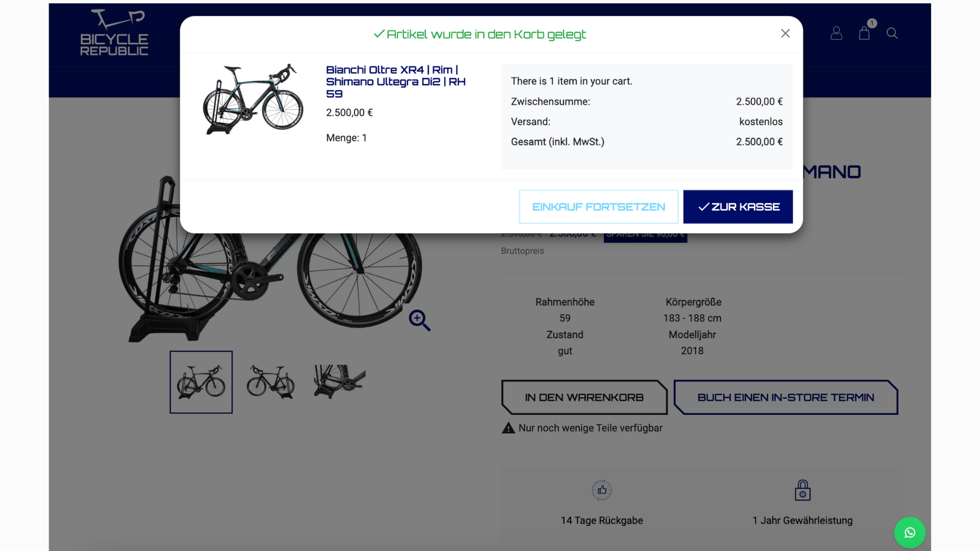Click 'Artikel wurde in den Korb gelegt' message
This screenshot has width=980, height=551.
[480, 34]
